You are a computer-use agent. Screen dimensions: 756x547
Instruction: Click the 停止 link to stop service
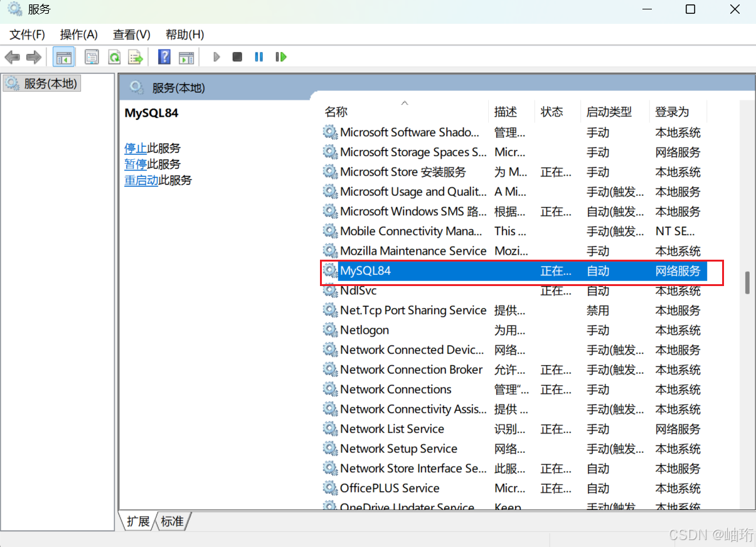(x=136, y=148)
